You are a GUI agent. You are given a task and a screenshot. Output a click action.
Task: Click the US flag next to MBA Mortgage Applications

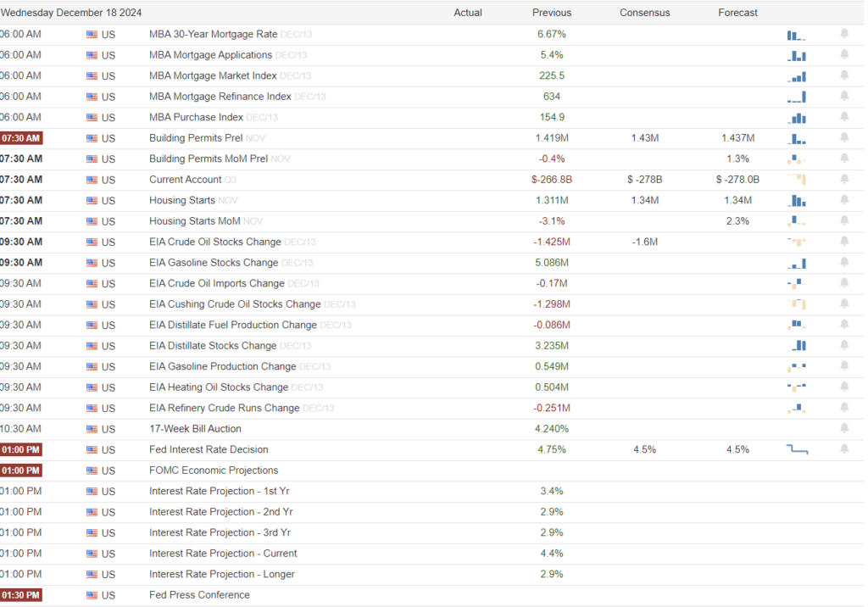pyautogui.click(x=92, y=54)
